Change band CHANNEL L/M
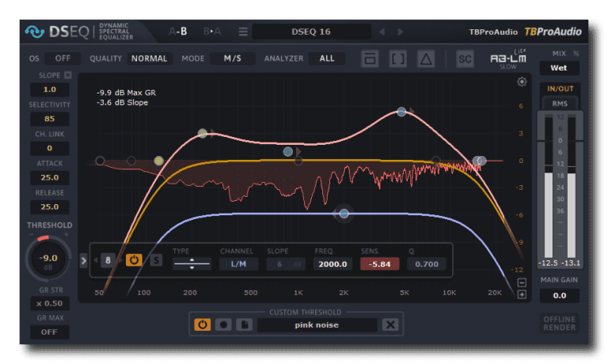This screenshot has width=608, height=364. click(x=238, y=264)
